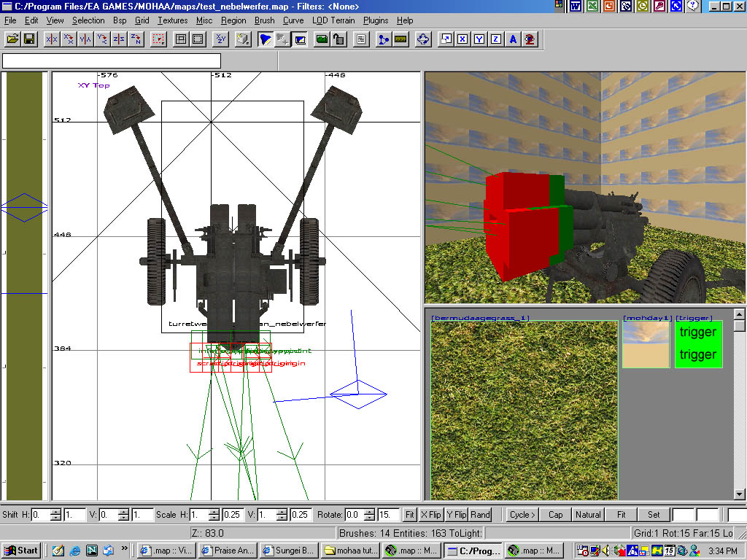This screenshot has height=560, width=747.
Task: Select the mohday1 sky texture thumbnail
Action: pyautogui.click(x=646, y=344)
